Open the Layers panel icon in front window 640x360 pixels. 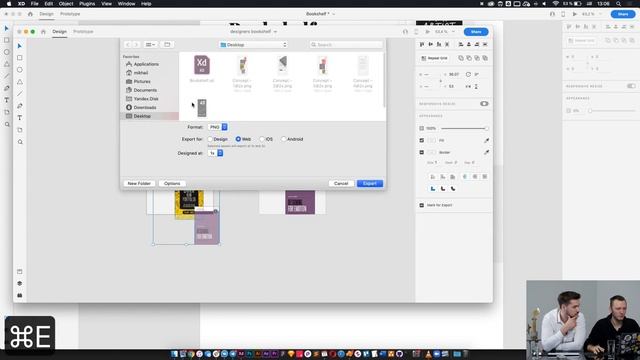click(20, 283)
